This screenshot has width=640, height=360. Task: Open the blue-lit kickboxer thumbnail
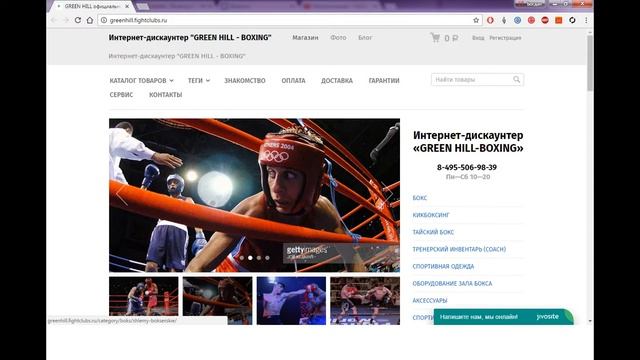[x=291, y=301]
